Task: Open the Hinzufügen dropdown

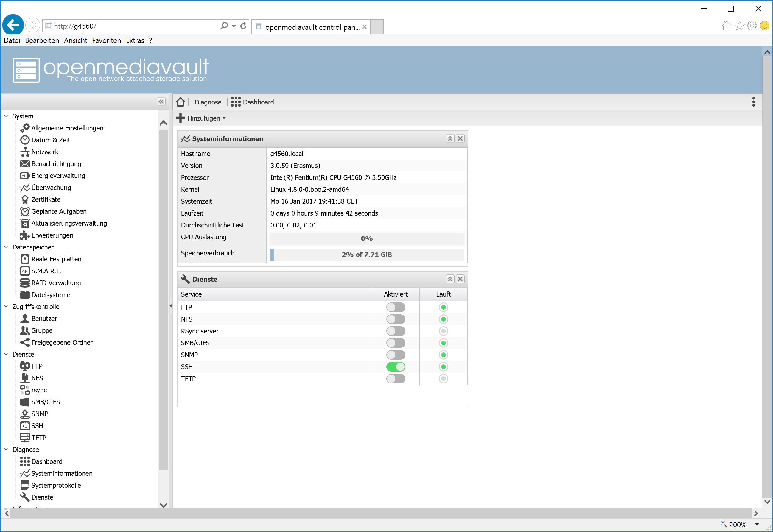Action: (x=201, y=118)
